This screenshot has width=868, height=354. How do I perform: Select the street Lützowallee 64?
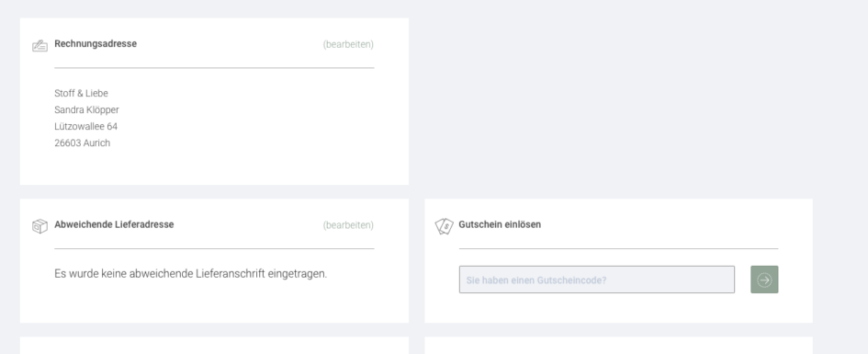pos(85,126)
